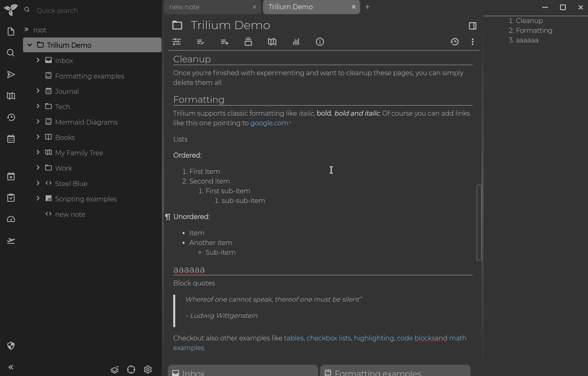Select the note Basic Properties sliders icon
588x376 pixels.
click(x=176, y=42)
